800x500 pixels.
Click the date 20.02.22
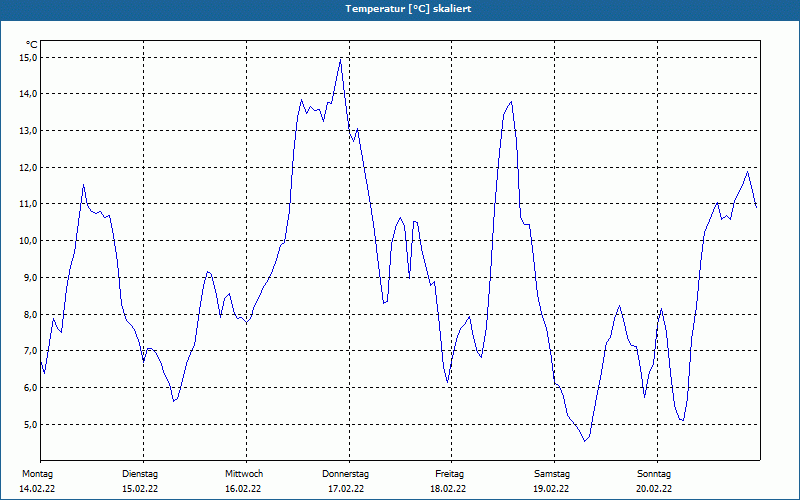654,489
